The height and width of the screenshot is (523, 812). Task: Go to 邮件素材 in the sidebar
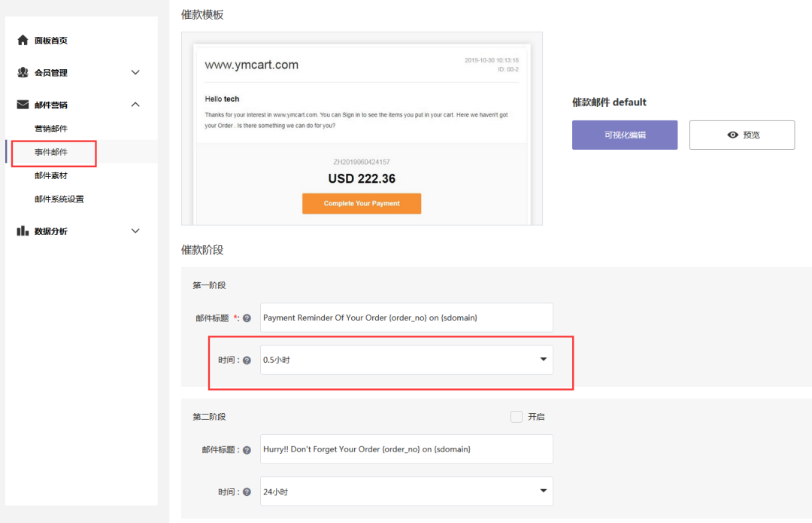(51, 176)
